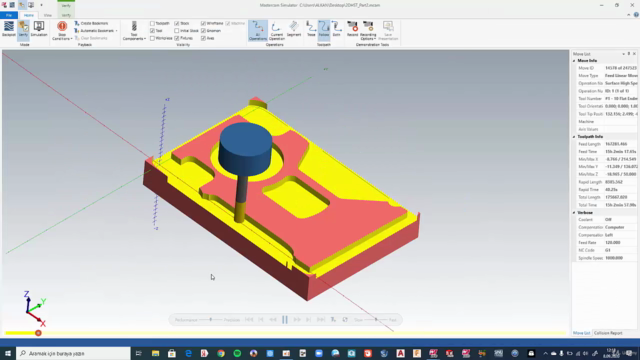Image resolution: width=640 pixels, height=360 pixels.
Task: Jump to simulation end
Action: pos(321,320)
